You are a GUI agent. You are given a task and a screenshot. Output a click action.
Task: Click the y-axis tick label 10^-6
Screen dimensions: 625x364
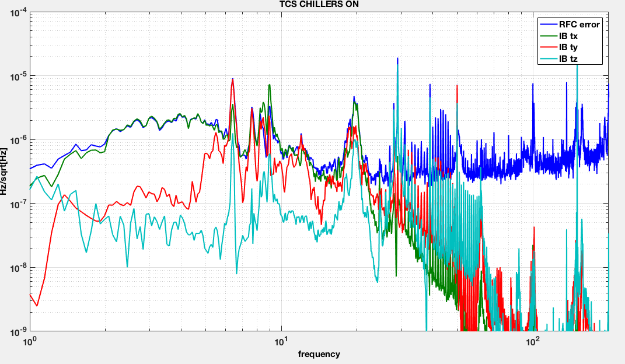click(18, 141)
